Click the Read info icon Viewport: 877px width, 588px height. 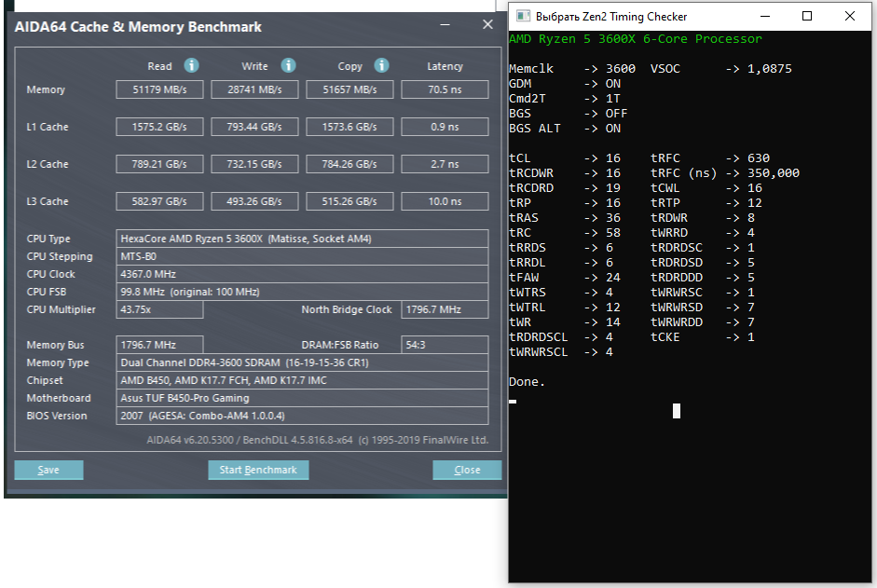click(191, 65)
